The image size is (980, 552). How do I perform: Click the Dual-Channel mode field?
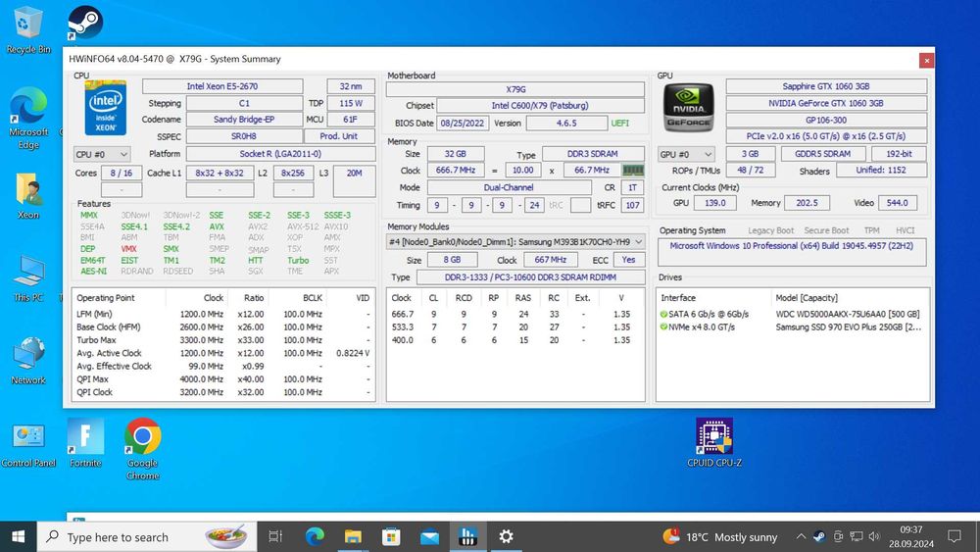(509, 187)
